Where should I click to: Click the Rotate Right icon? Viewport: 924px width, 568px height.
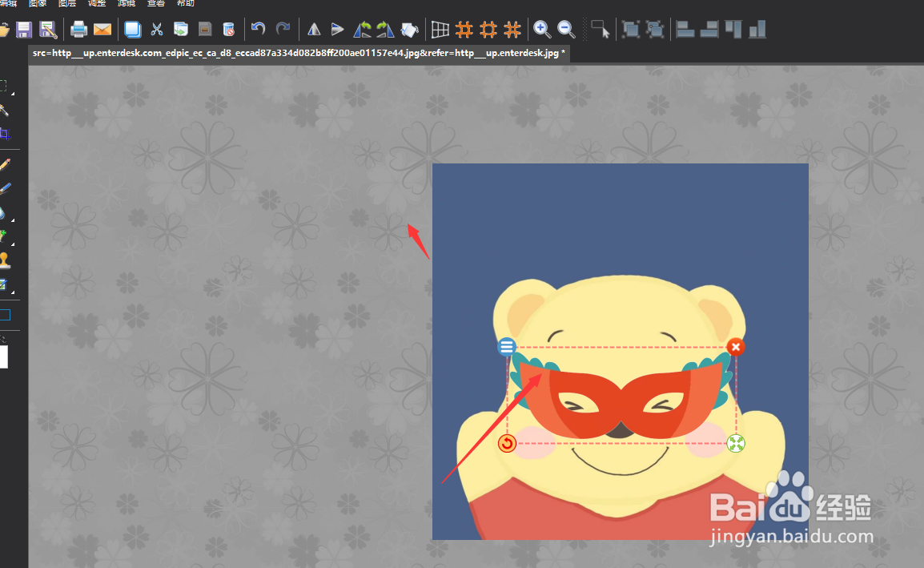pyautogui.click(x=385, y=29)
